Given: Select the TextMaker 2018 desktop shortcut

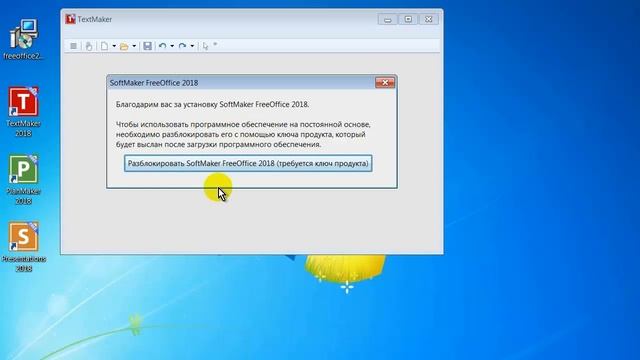Looking at the screenshot, I should [23, 111].
